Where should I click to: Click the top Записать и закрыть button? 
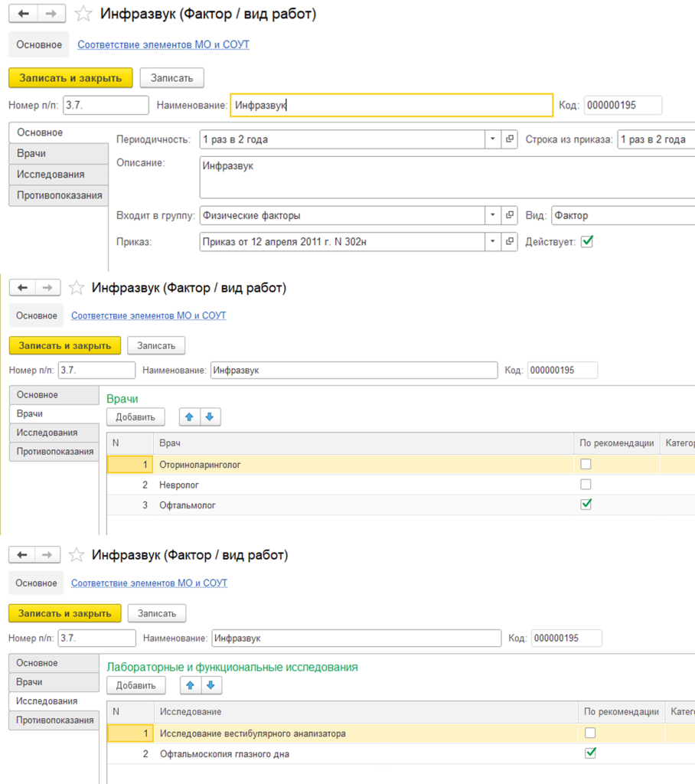(70, 78)
